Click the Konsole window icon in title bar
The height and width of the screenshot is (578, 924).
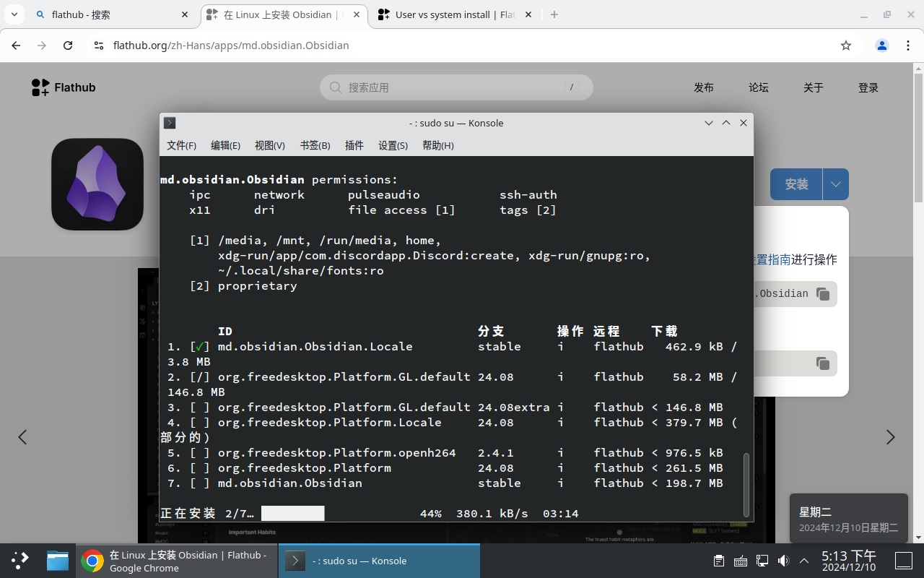pyautogui.click(x=170, y=123)
